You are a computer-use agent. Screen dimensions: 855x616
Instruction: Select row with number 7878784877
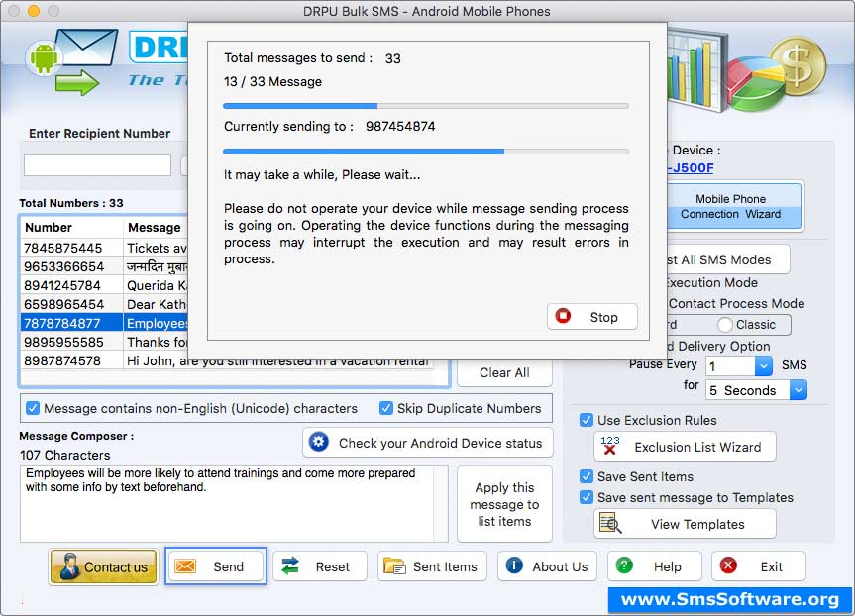click(105, 323)
